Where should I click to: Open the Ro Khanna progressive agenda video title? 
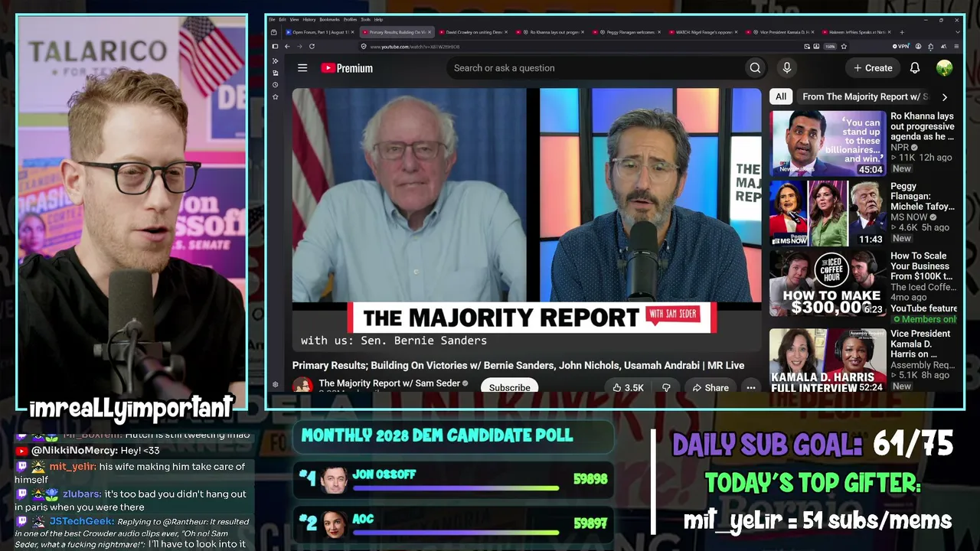tap(923, 126)
